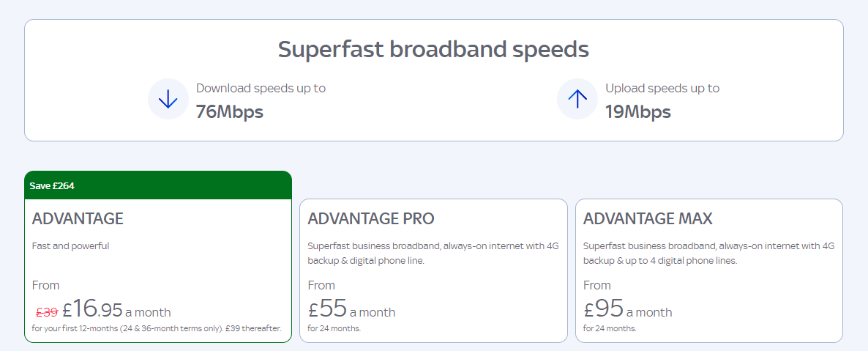868x351 pixels.
Task: Click the green Save £264 banner
Action: (158, 185)
